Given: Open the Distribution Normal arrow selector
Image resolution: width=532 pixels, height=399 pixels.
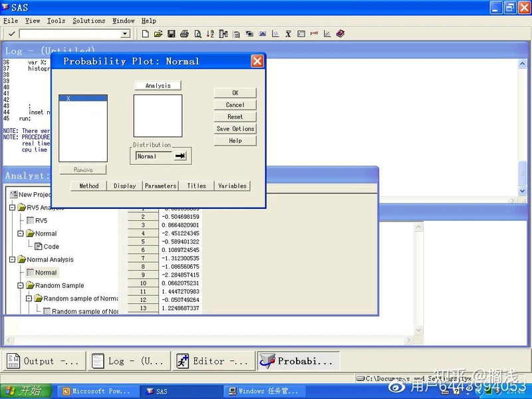Looking at the screenshot, I should (x=180, y=156).
